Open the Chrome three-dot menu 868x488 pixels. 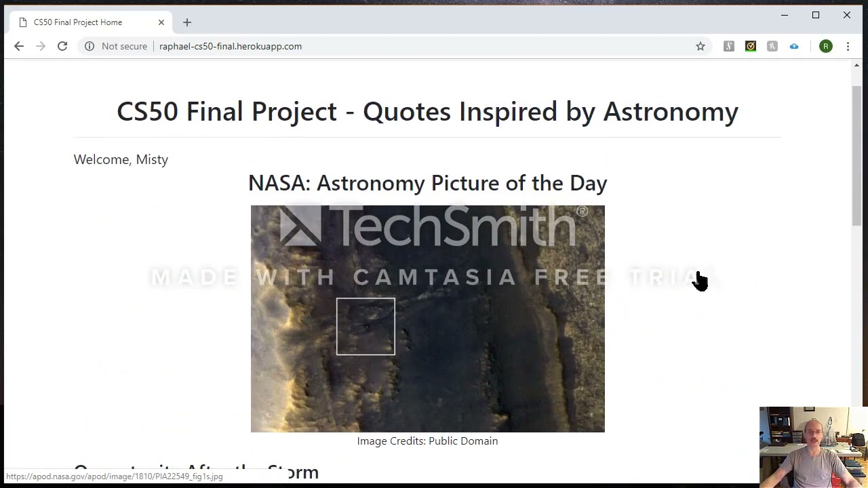pos(848,46)
